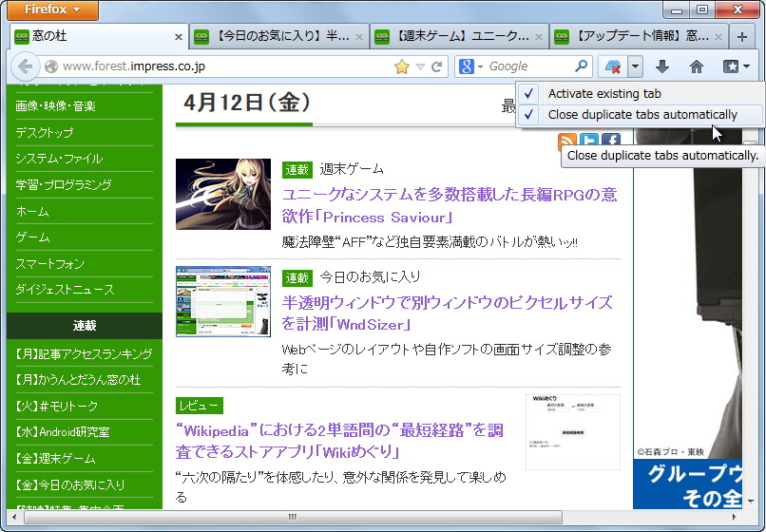Click the Twitter icon
This screenshot has height=532, width=766.
pyautogui.click(x=589, y=140)
